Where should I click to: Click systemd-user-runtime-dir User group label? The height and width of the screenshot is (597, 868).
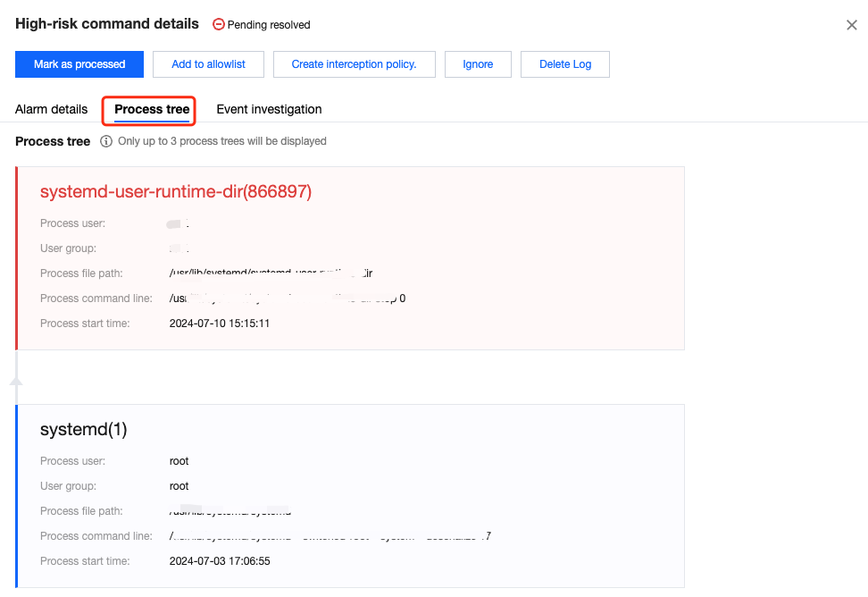[68, 248]
